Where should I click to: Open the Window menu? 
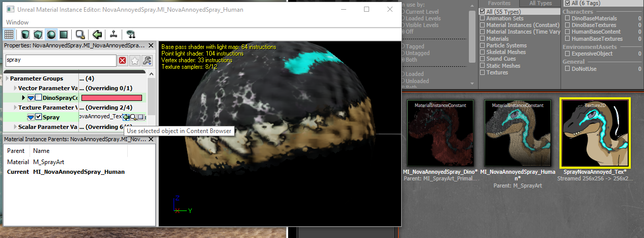[x=17, y=22]
